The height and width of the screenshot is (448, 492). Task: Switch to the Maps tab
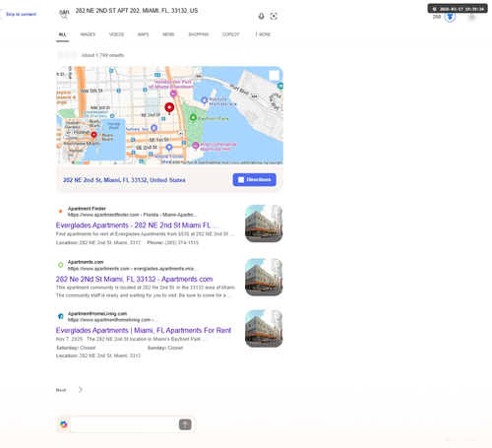click(x=143, y=34)
